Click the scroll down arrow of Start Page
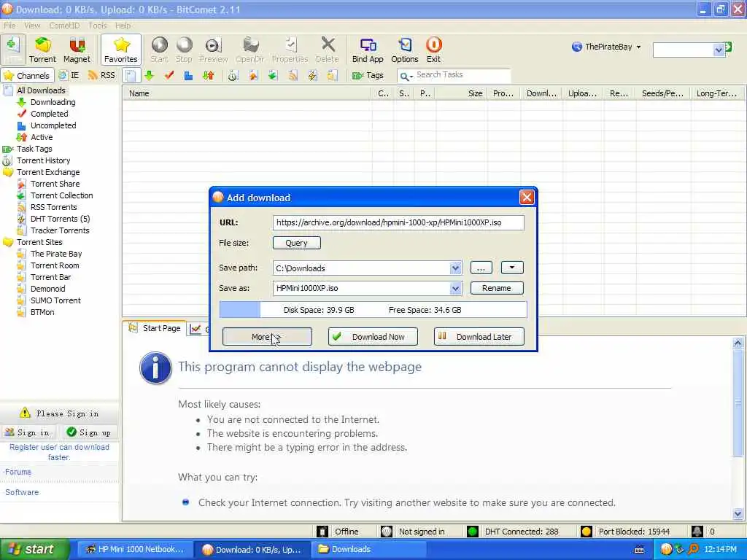747x560 pixels. pyautogui.click(x=738, y=514)
